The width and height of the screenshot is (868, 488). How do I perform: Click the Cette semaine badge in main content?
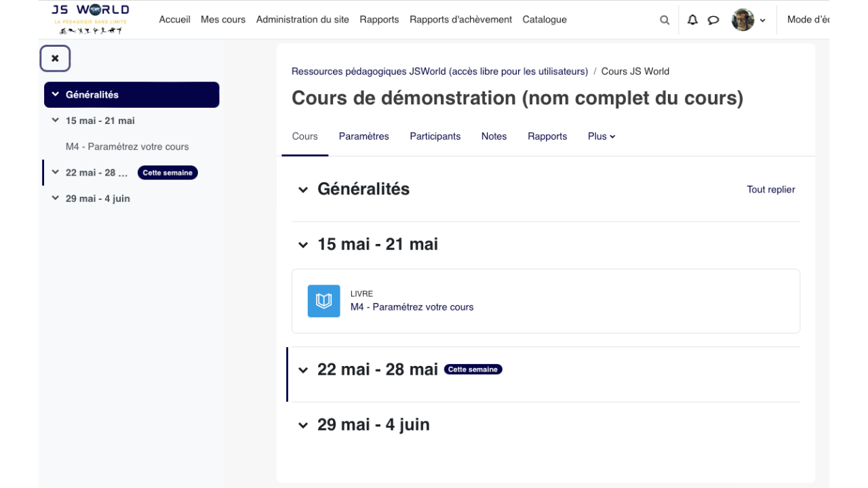(x=473, y=369)
